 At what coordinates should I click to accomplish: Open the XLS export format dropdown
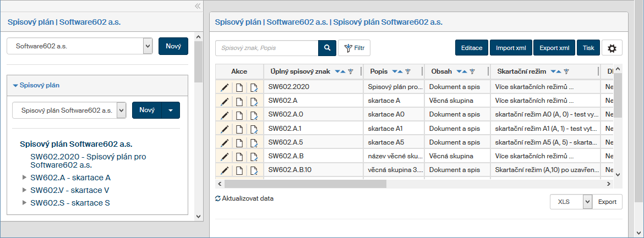click(x=587, y=202)
